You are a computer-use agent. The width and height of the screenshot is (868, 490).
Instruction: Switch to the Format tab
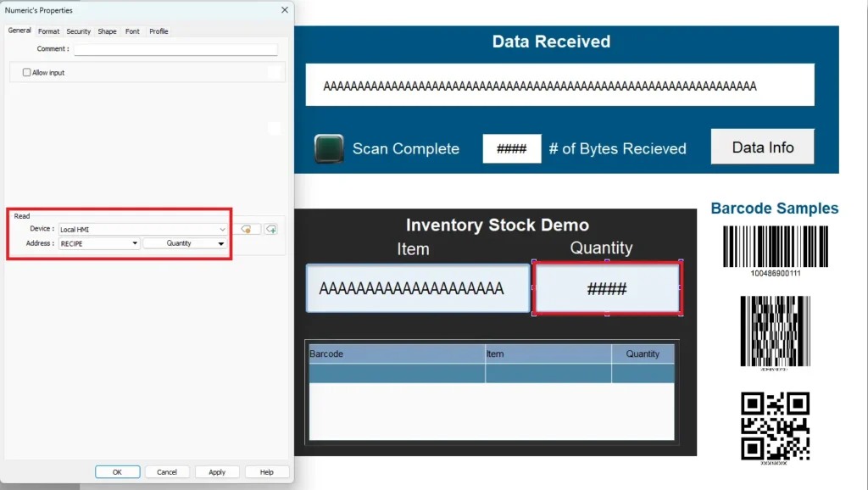pos(48,31)
